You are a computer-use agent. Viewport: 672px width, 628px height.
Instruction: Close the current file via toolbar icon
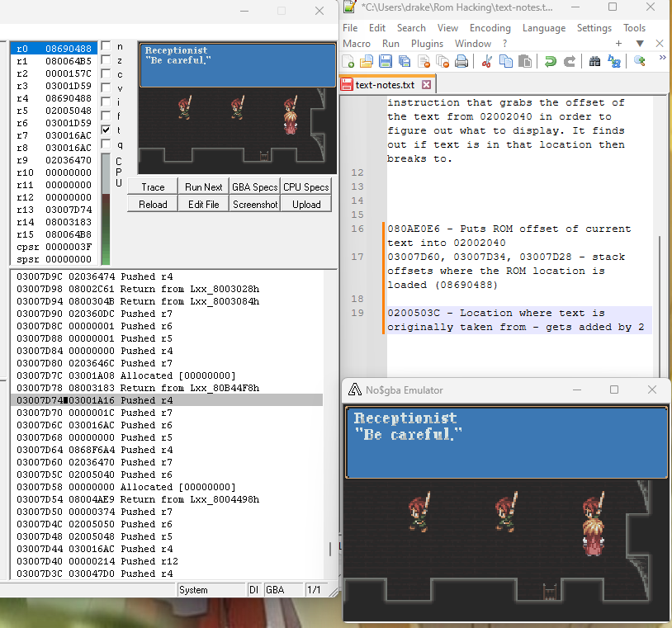tap(424, 62)
